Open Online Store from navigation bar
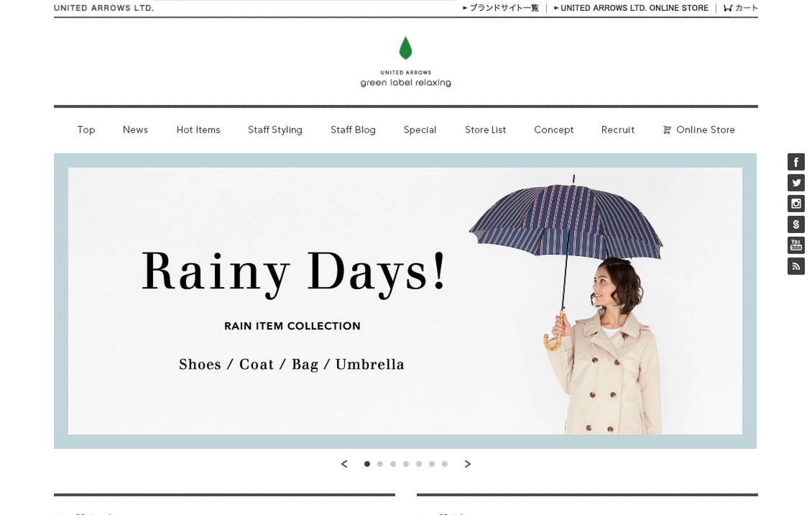This screenshot has height=515, width=812. click(x=699, y=129)
